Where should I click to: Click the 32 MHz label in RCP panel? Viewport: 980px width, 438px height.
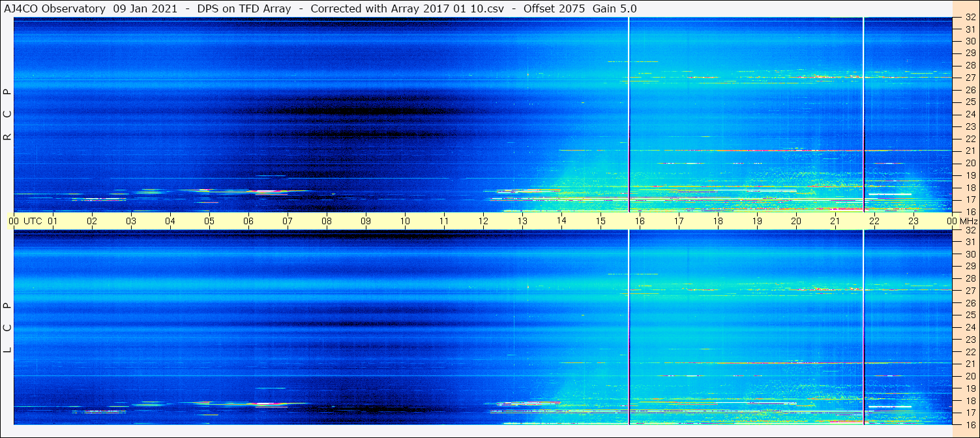coord(970,18)
